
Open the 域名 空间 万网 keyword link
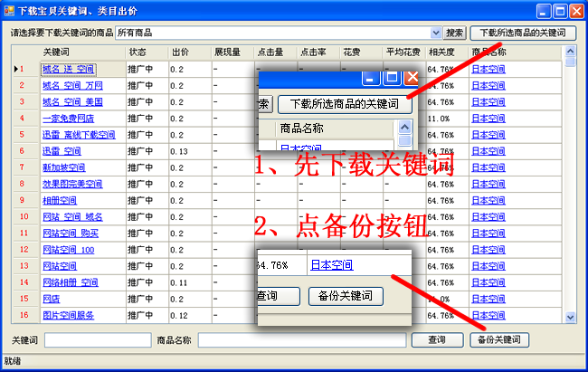tap(72, 85)
